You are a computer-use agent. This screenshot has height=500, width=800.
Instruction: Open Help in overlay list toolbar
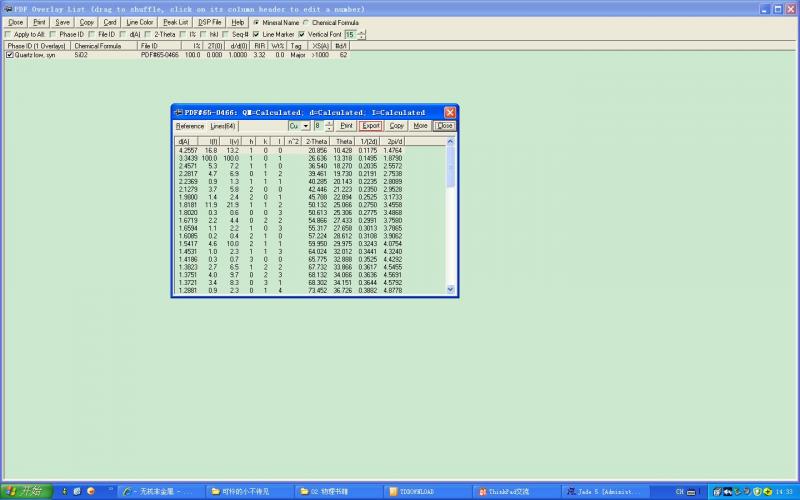pyautogui.click(x=237, y=22)
